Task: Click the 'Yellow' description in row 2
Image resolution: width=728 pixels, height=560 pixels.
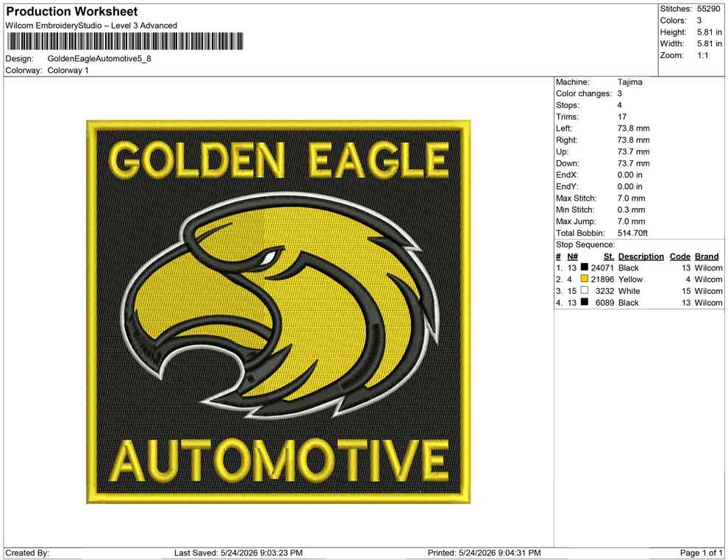Action: (630, 279)
